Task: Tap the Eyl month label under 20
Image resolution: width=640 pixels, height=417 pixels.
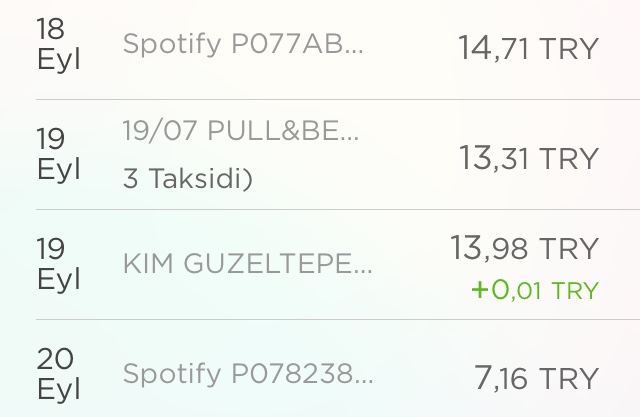Action: point(58,389)
